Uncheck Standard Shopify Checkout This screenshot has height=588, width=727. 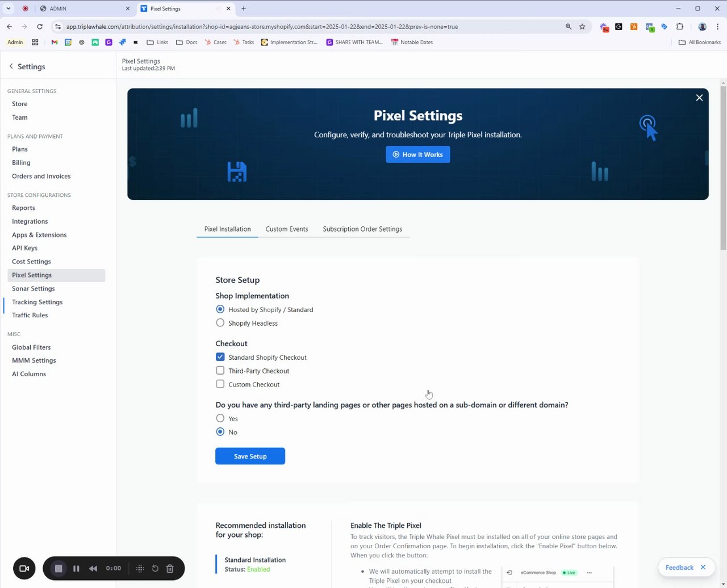pos(220,357)
